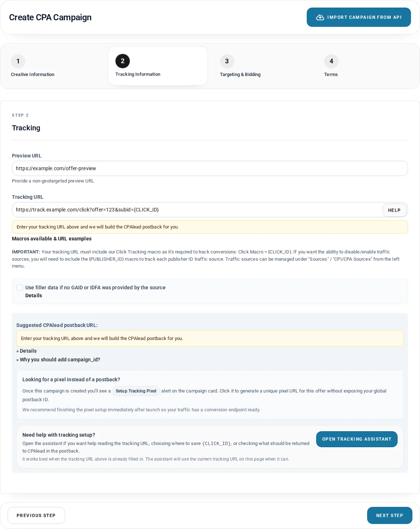Open the Terms step tab
The height and width of the screenshot is (529, 420).
(x=331, y=74)
